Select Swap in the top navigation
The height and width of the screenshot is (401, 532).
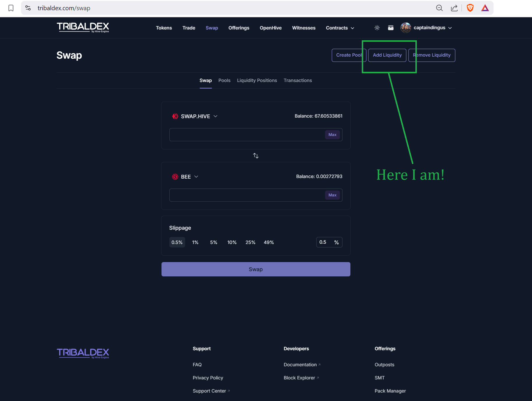(x=212, y=28)
